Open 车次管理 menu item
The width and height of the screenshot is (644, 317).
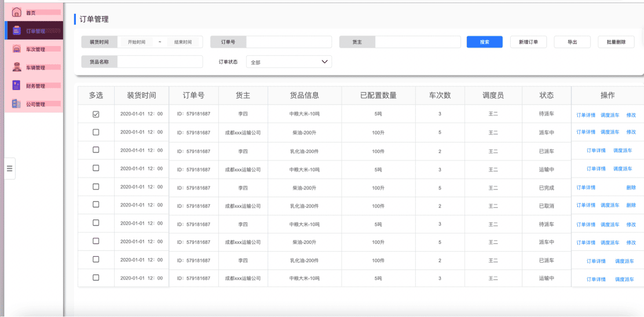36,49
